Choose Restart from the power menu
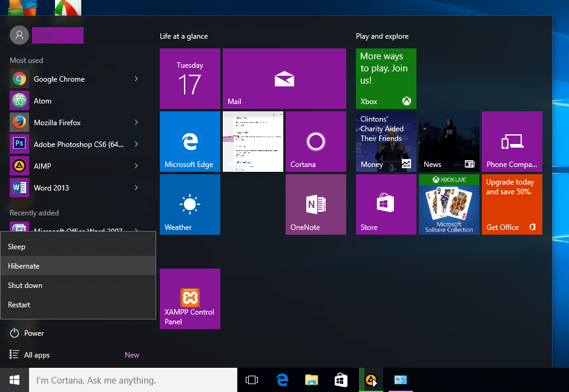 78,305
